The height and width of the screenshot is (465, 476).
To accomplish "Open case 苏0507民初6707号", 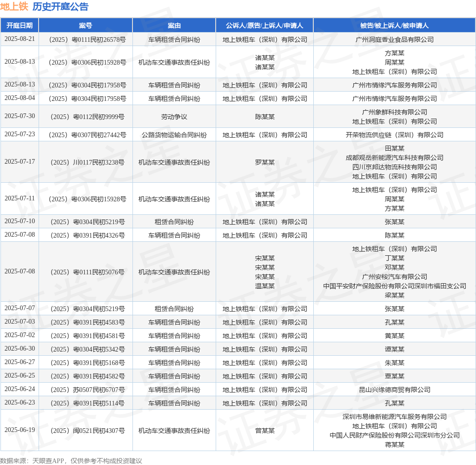I will (87, 390).
